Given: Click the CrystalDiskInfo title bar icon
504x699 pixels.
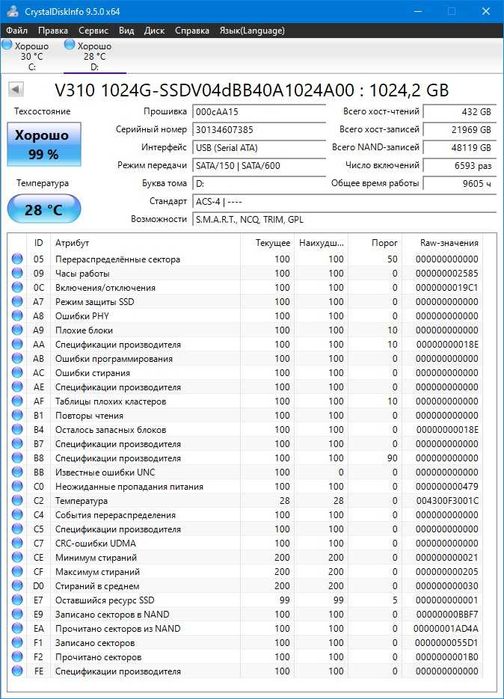Looking at the screenshot, I should click(12, 12).
